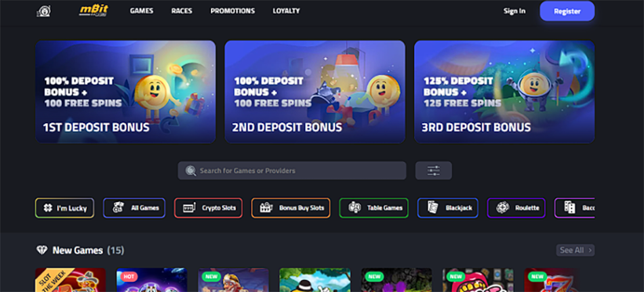Image resolution: width=644 pixels, height=292 pixels.
Task: Click the Register button
Action: tap(567, 11)
